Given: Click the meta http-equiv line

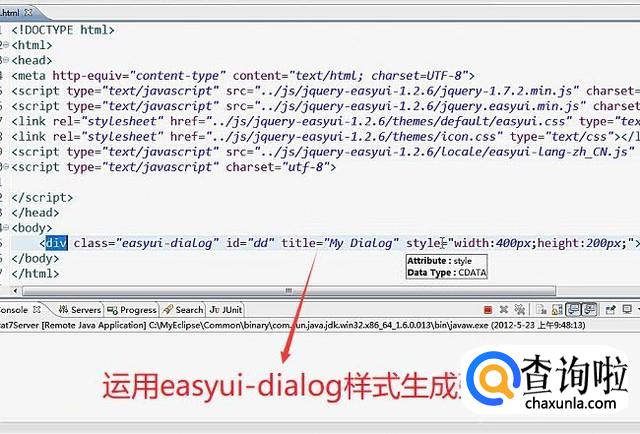Looking at the screenshot, I should click(243, 76).
